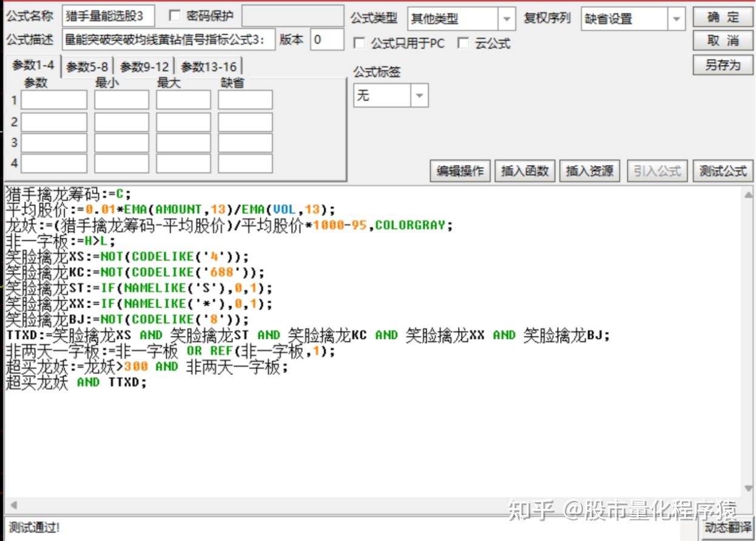Viewport: 756px width, 541px height.
Task: Click code line 笑脸擒龙XX definition
Action: click(x=139, y=304)
